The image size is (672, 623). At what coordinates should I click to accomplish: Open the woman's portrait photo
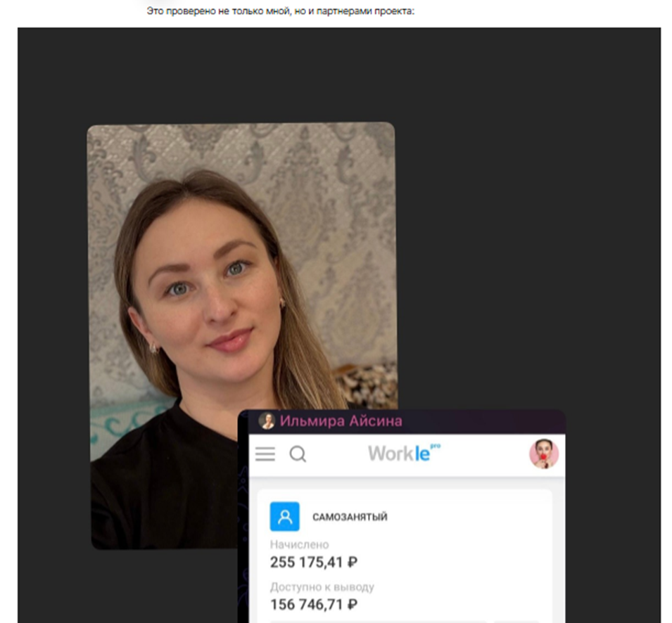click(243, 335)
